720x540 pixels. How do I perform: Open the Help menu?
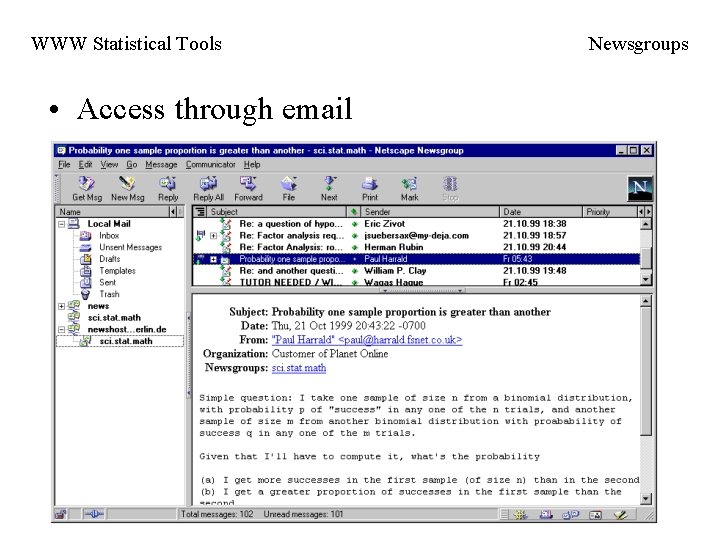(252, 164)
